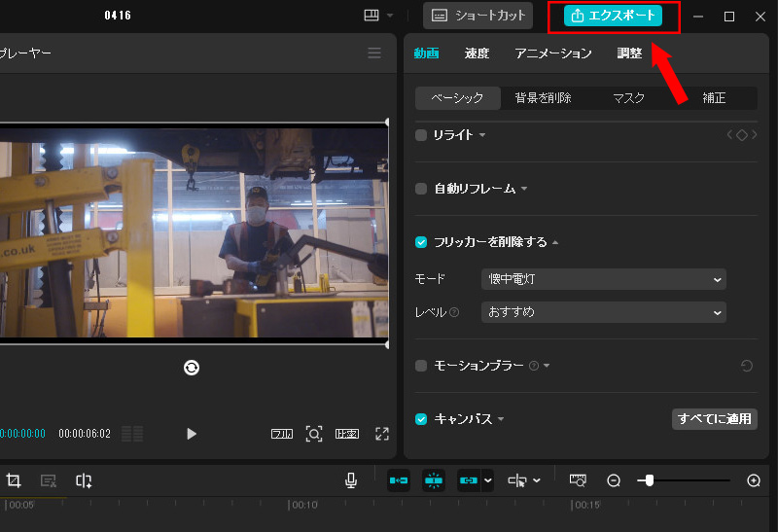
Task: Open the ショートカット shortcuts panel
Action: tap(479, 16)
